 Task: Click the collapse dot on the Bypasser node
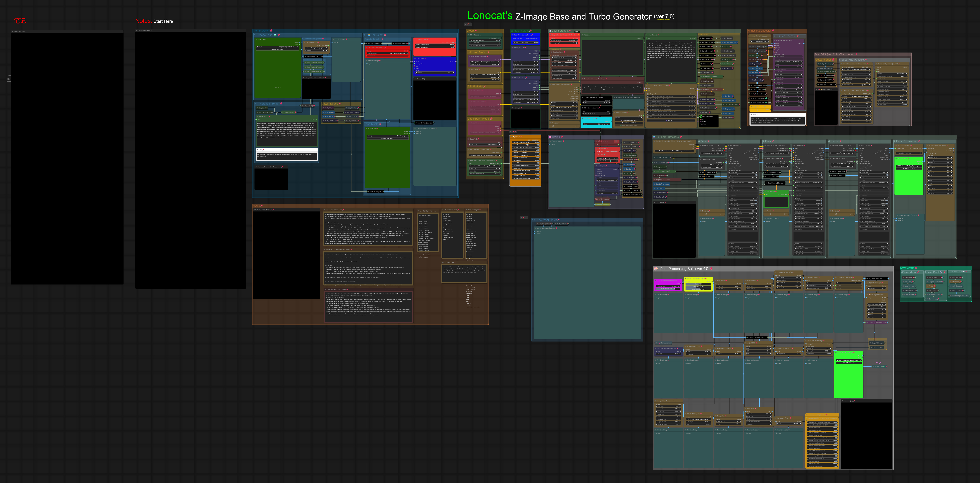tap(512, 137)
